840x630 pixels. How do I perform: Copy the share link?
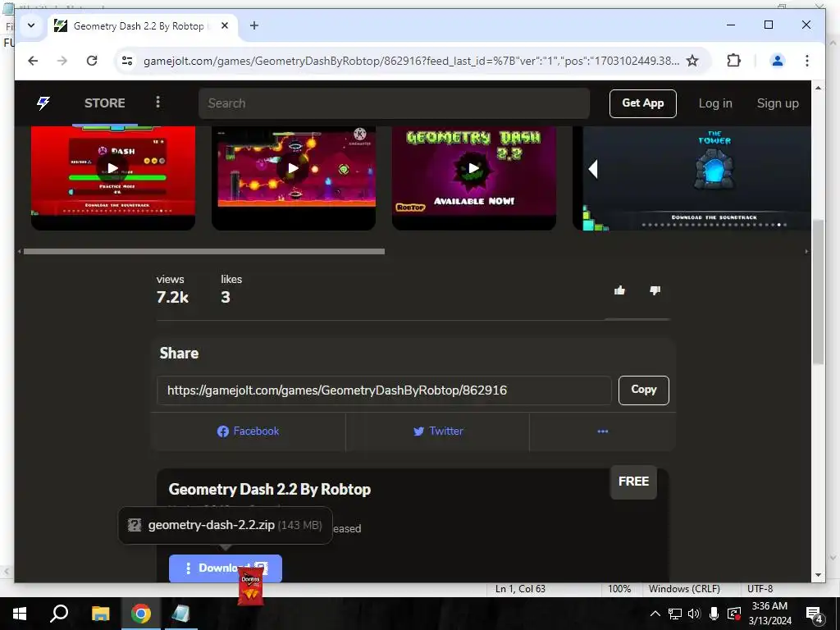click(643, 390)
